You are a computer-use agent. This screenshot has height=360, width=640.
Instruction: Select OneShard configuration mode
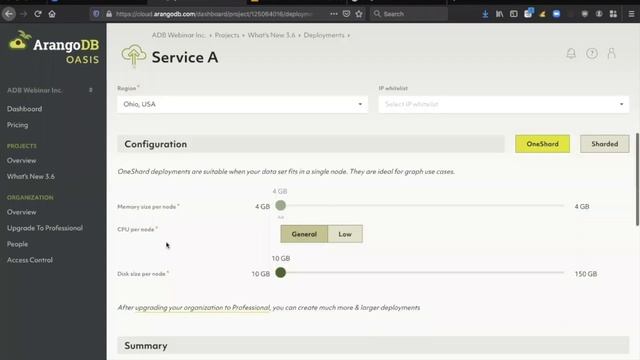point(542,144)
